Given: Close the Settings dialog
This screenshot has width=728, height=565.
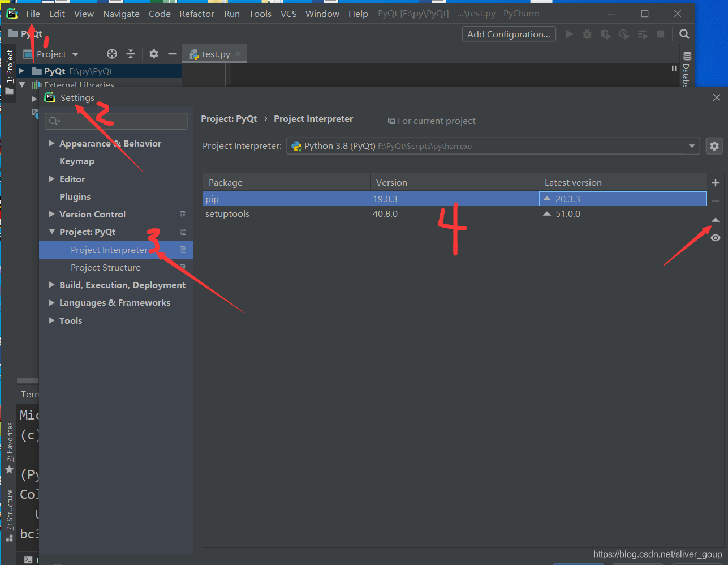Looking at the screenshot, I should (x=717, y=97).
